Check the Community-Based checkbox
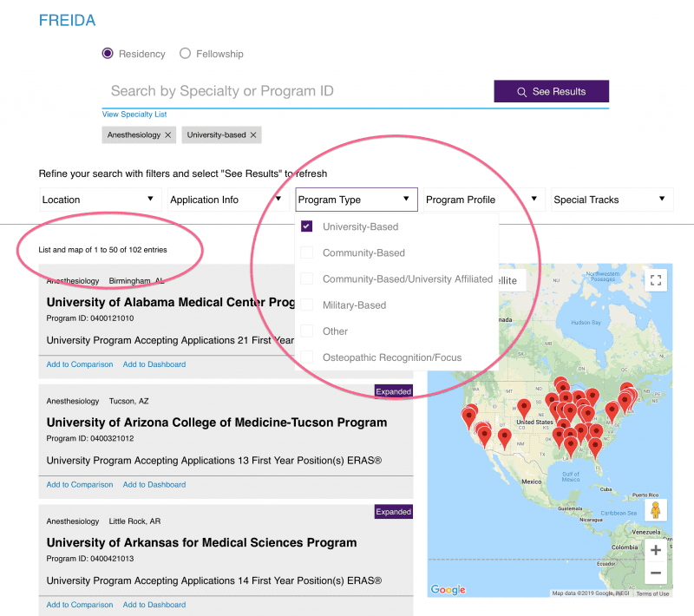Image resolution: width=694 pixels, height=616 pixels. point(307,252)
